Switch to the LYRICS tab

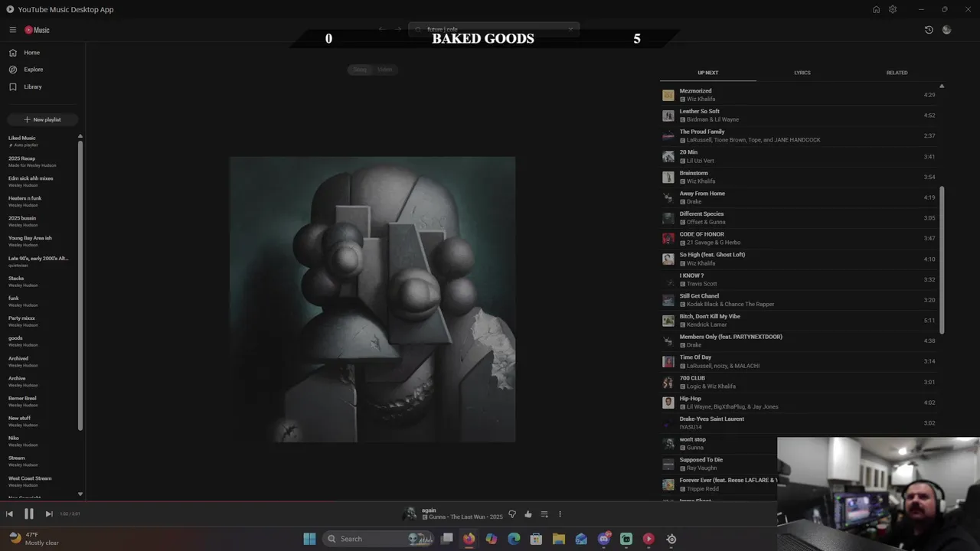click(x=802, y=73)
